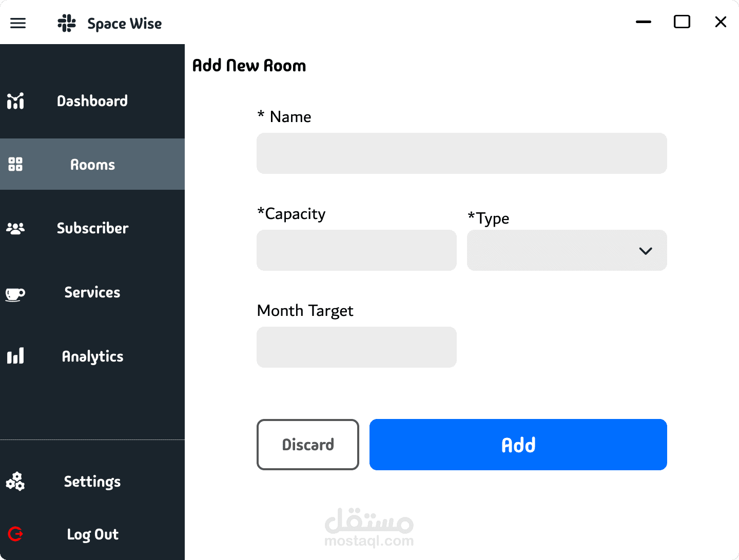Switch to the Subscriber menu item
This screenshot has height=560, width=739.
[x=92, y=228]
